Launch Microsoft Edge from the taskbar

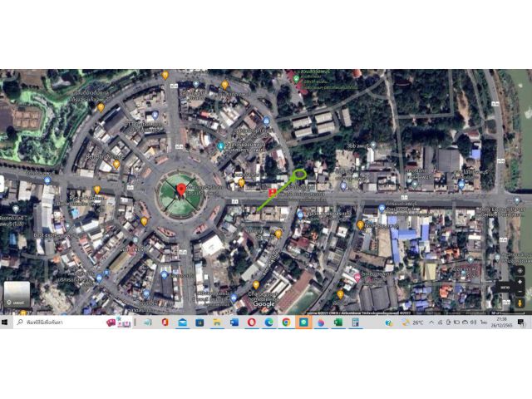click(268, 323)
